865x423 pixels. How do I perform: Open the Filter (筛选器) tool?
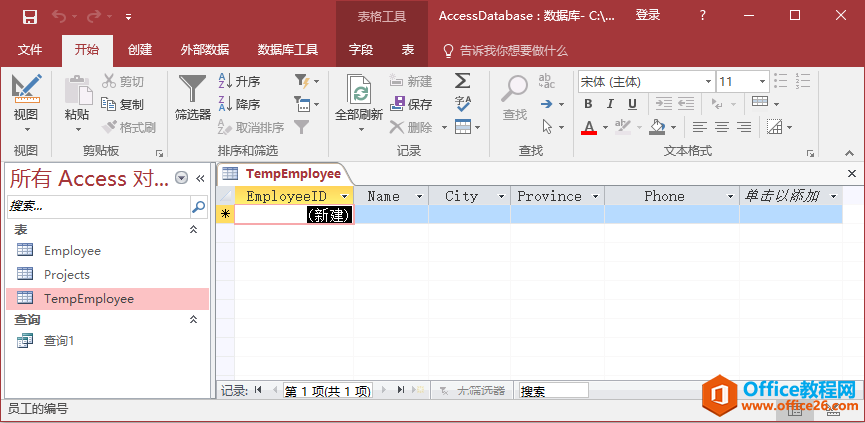coord(192,97)
